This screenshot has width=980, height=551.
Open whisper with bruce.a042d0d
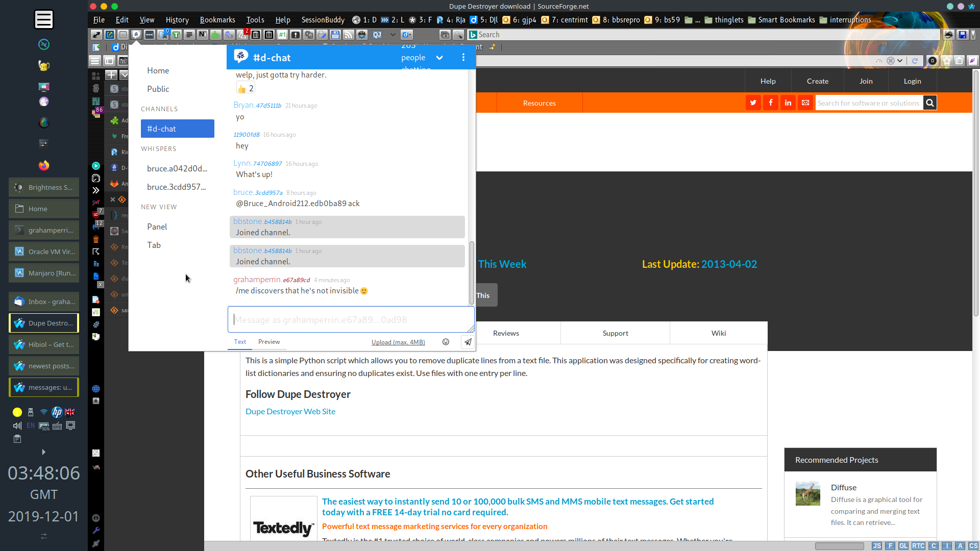tap(177, 168)
